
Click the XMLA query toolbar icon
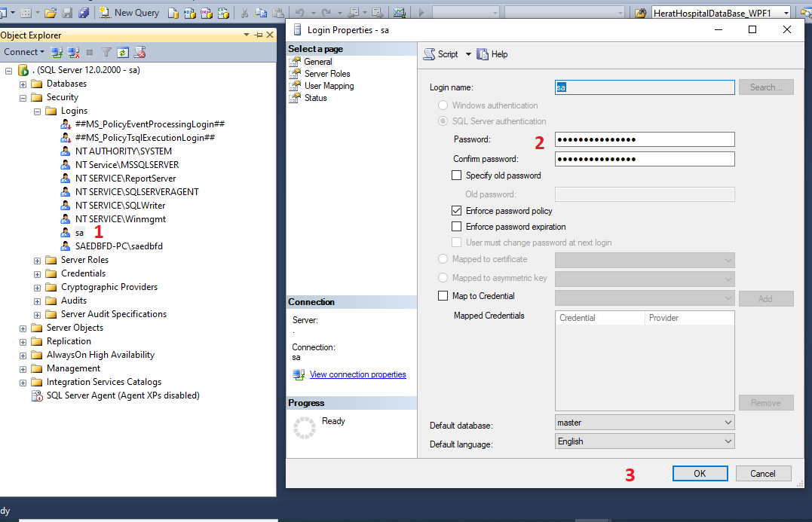coord(222,13)
